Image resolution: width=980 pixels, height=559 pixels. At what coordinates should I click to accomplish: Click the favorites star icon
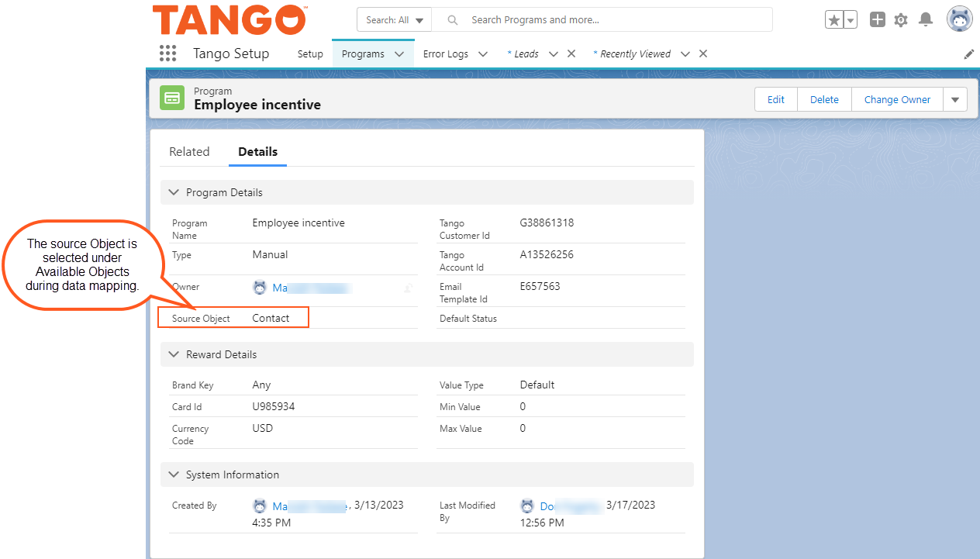(x=835, y=19)
